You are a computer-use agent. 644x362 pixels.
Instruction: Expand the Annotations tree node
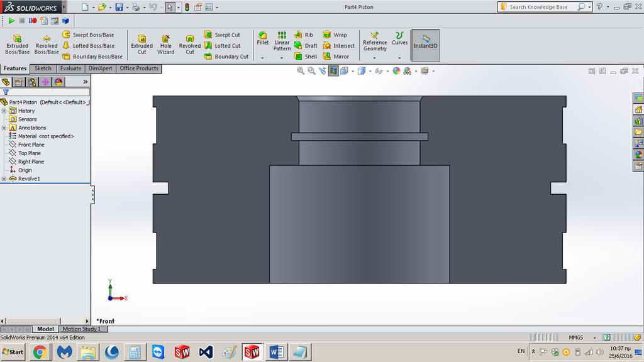click(x=4, y=128)
